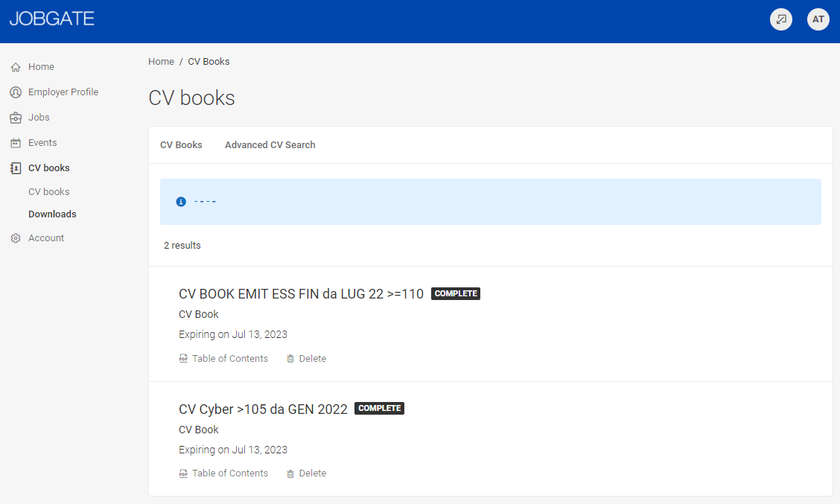Click the Home house icon in sidebar
This screenshot has height=504, width=840.
click(16, 67)
